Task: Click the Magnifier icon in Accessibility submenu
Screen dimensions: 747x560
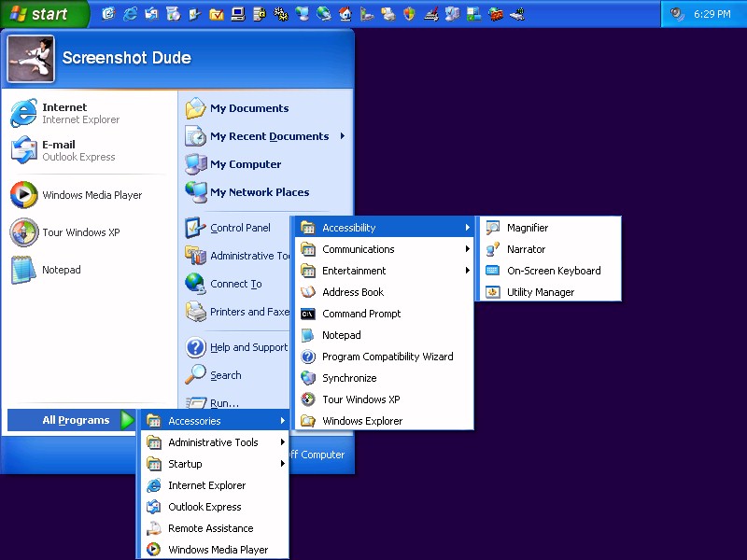Action: point(492,228)
